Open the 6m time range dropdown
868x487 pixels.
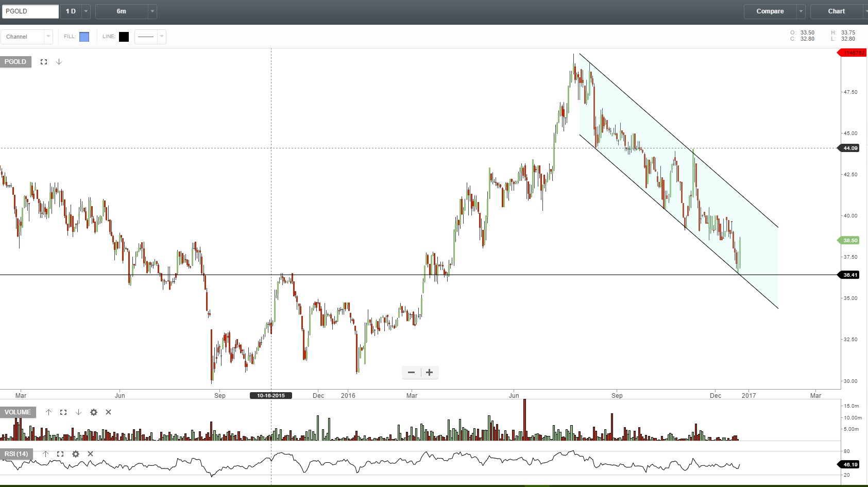click(x=152, y=11)
